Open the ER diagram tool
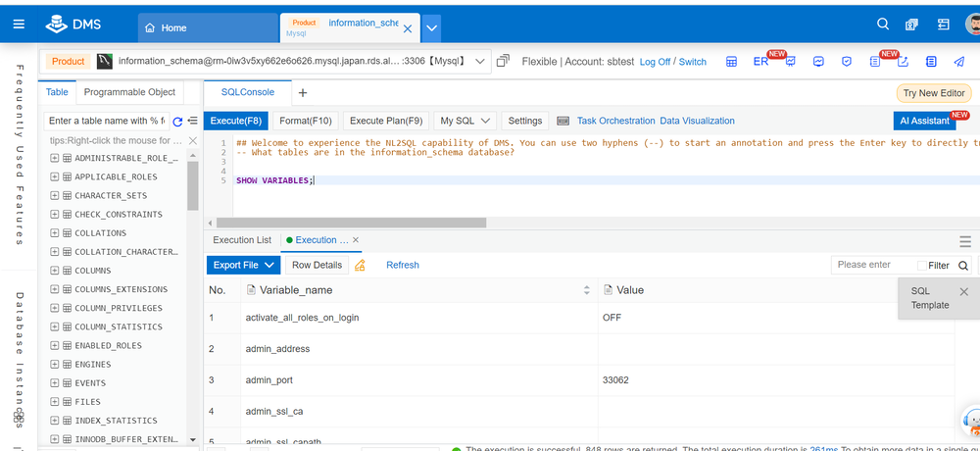The height and width of the screenshot is (451, 980). click(760, 62)
